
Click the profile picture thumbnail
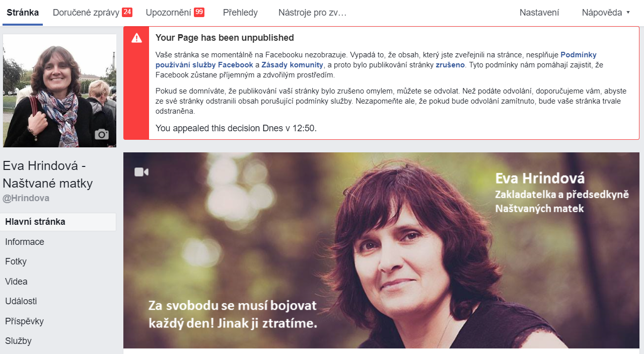59,91
